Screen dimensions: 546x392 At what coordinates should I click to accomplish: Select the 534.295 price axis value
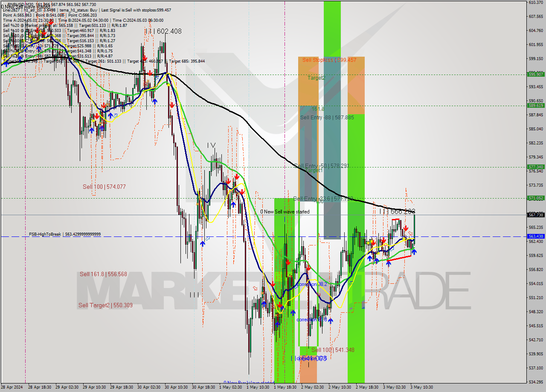pyautogui.click(x=536, y=382)
